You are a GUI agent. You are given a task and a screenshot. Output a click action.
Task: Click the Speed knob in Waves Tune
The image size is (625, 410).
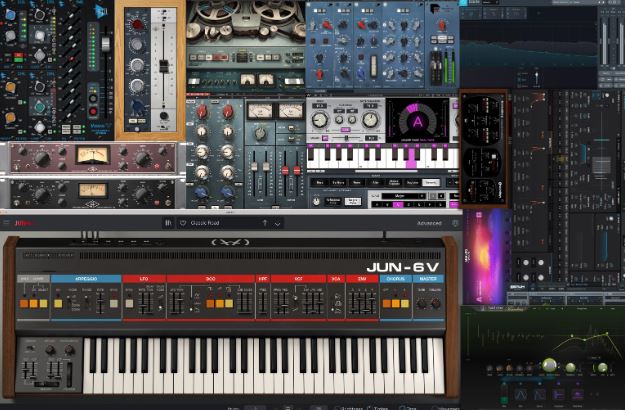[x=320, y=120]
